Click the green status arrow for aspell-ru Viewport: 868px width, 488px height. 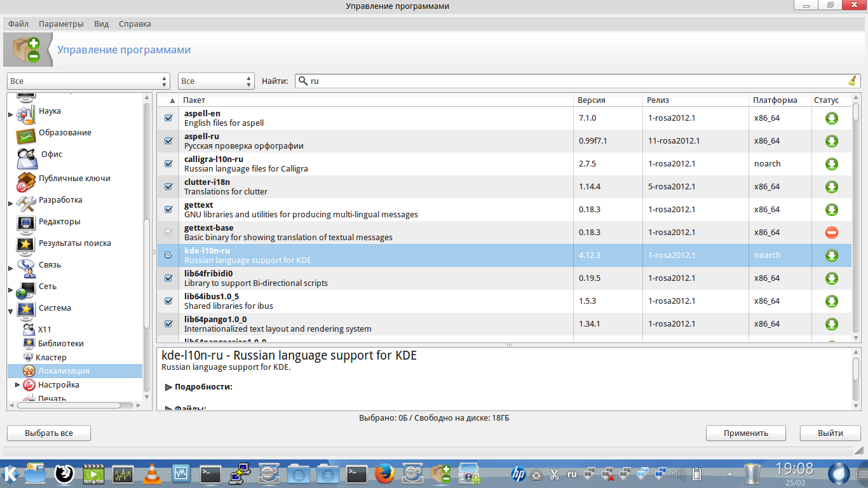[832, 141]
